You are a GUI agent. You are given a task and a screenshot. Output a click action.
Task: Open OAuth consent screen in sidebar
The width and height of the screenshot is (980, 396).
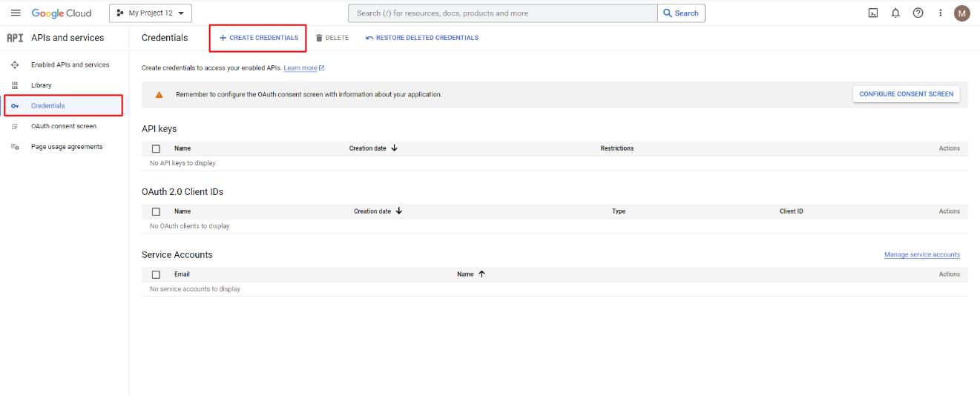pos(64,126)
